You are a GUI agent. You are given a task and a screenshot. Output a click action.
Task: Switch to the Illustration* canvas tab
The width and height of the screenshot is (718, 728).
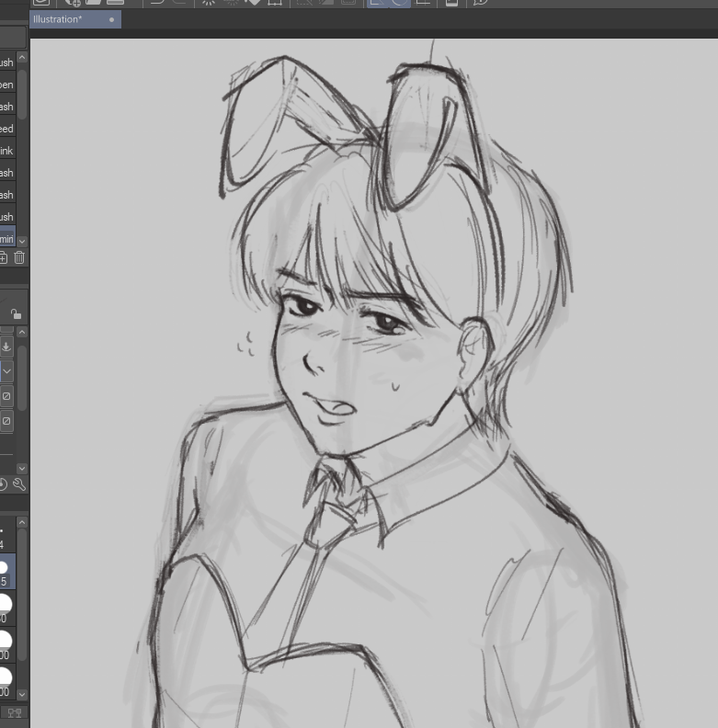(75, 20)
